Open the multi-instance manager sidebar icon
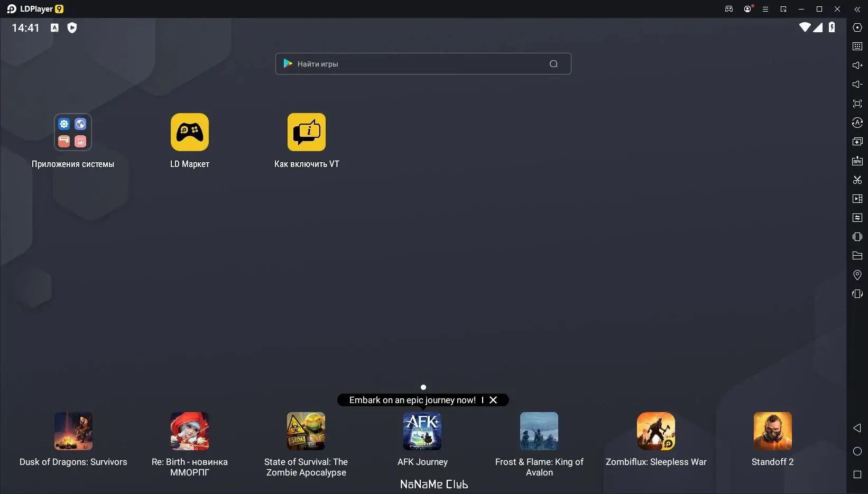Viewport: 868px width, 494px height. coord(857,142)
